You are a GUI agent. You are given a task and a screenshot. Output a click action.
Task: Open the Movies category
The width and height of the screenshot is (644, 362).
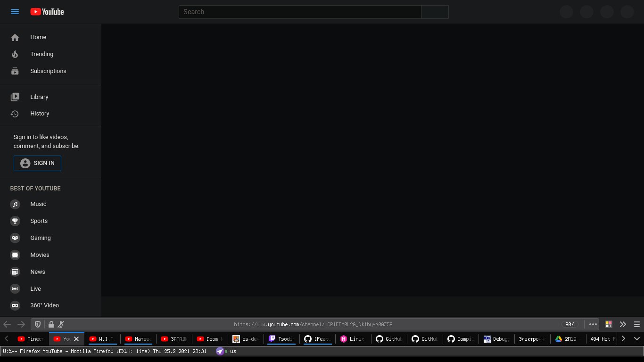[50, 255]
